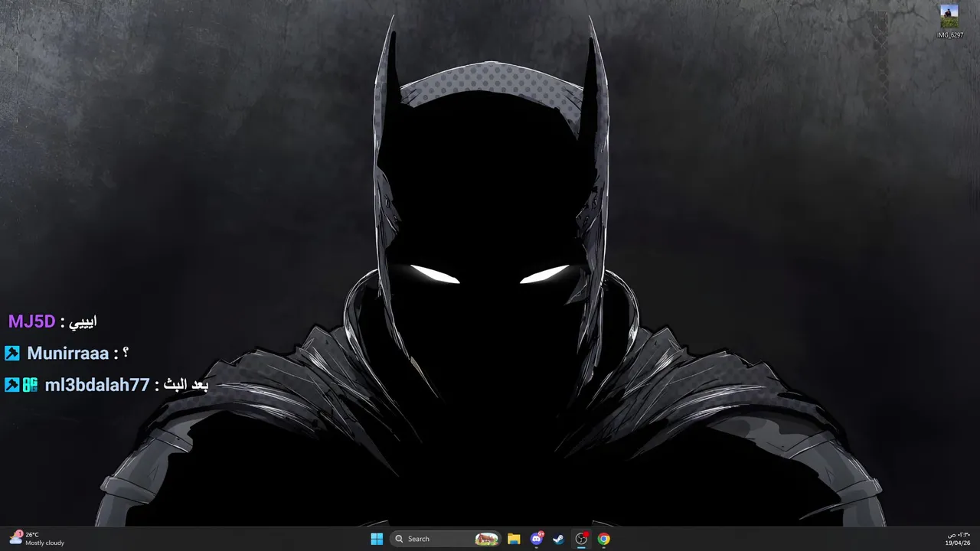Select the IMG_6297 desktop file
980x551 pixels.
point(949,22)
